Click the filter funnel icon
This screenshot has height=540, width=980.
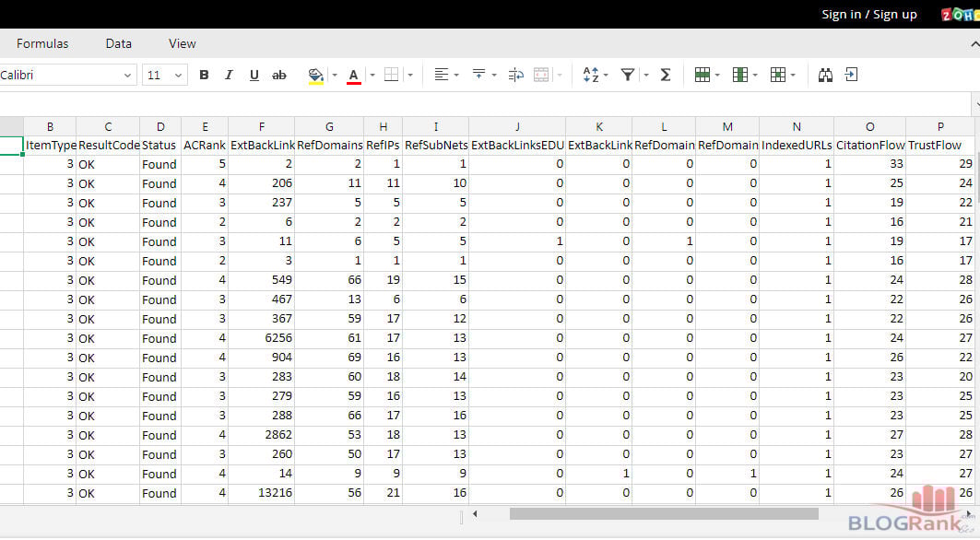(628, 76)
